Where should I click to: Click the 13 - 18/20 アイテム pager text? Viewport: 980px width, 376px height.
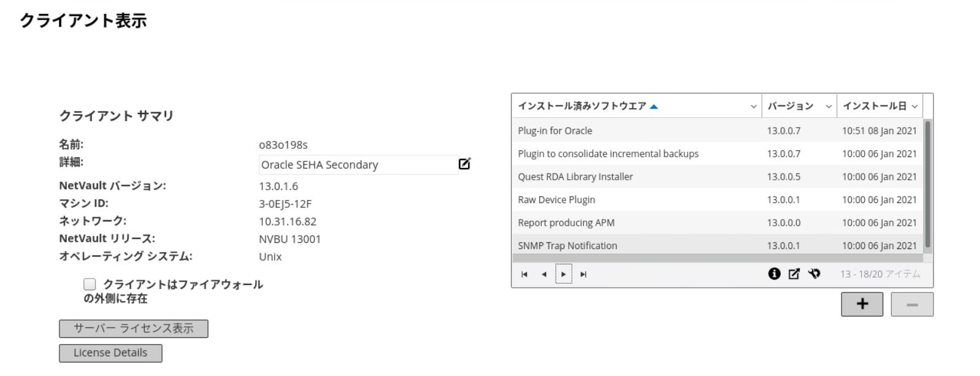tap(880, 274)
